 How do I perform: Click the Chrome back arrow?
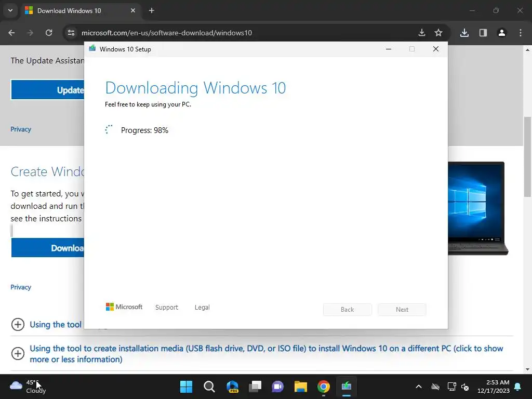pos(11,33)
